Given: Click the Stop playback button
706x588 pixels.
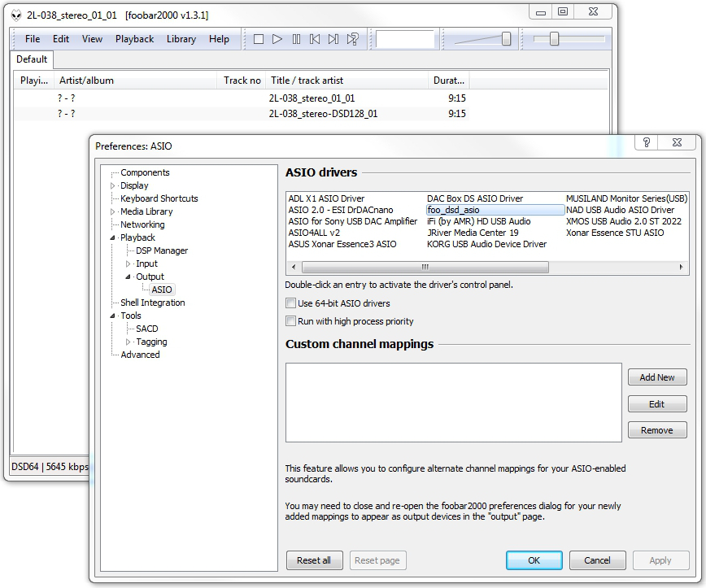Looking at the screenshot, I should (259, 39).
